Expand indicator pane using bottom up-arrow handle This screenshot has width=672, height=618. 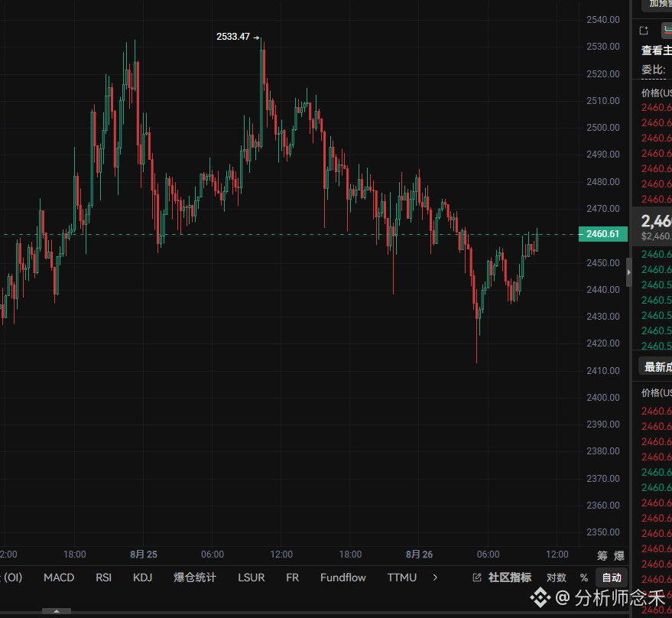point(57,611)
